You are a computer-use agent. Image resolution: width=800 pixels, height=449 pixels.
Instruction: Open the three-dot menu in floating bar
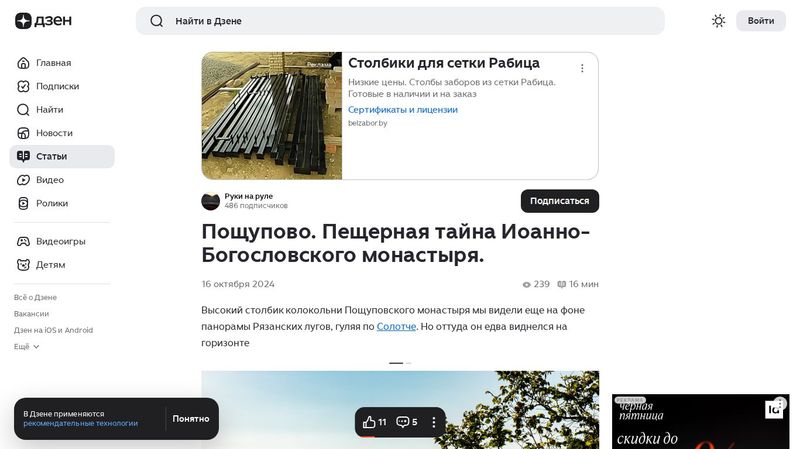pos(434,422)
